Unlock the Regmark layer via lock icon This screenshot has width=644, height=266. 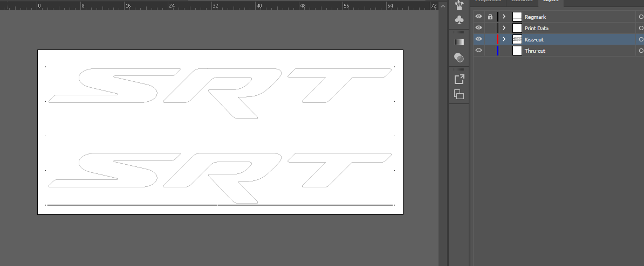tap(490, 17)
